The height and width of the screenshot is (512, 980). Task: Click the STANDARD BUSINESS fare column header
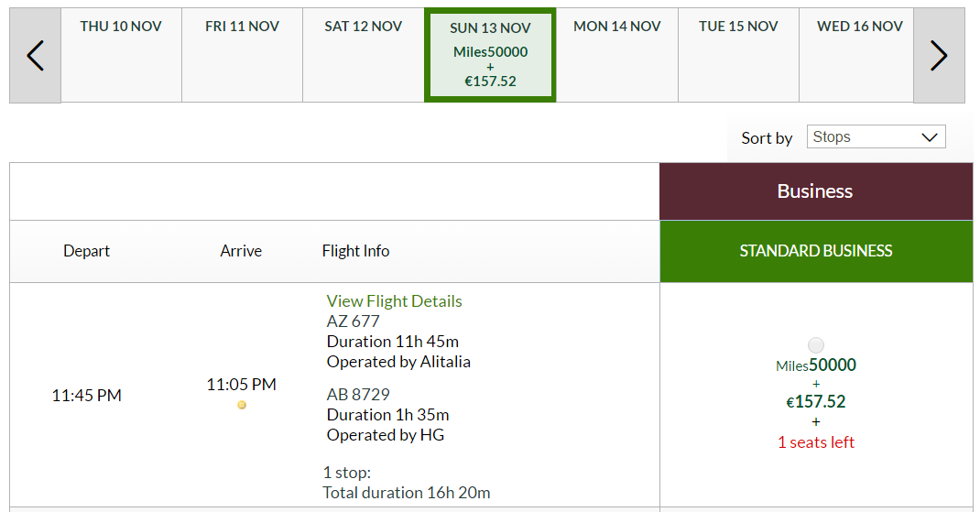point(816,251)
